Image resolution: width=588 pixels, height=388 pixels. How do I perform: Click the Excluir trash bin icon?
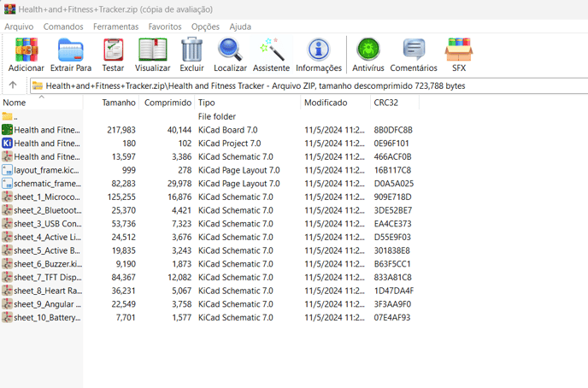[191, 49]
